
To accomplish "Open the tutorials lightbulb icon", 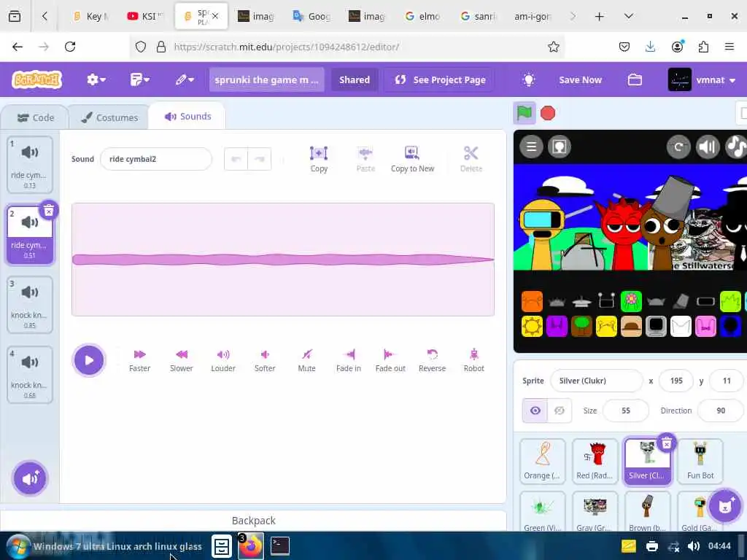I will coord(529,79).
